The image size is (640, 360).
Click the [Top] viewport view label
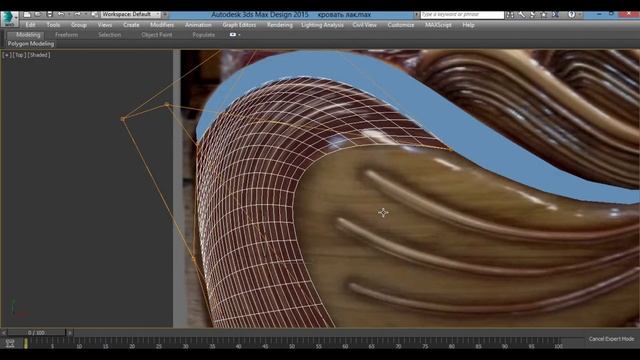(19, 55)
